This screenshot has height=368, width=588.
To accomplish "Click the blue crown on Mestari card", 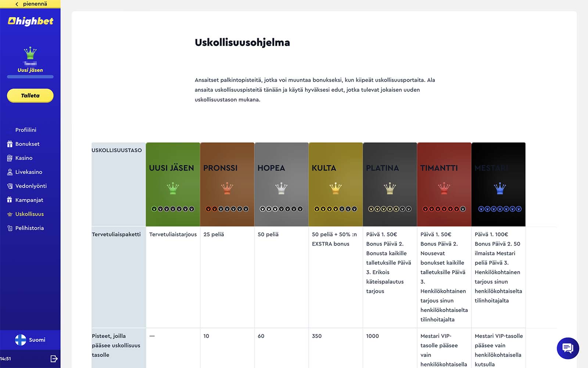I will 500,188.
